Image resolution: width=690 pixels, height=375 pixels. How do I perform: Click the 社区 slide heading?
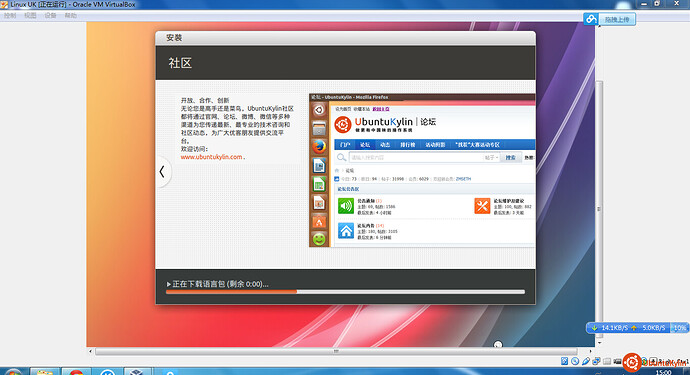pos(180,63)
